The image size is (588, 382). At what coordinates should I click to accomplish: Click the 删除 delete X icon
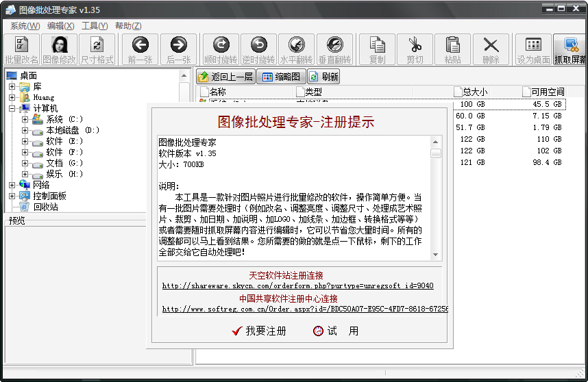tap(491, 49)
